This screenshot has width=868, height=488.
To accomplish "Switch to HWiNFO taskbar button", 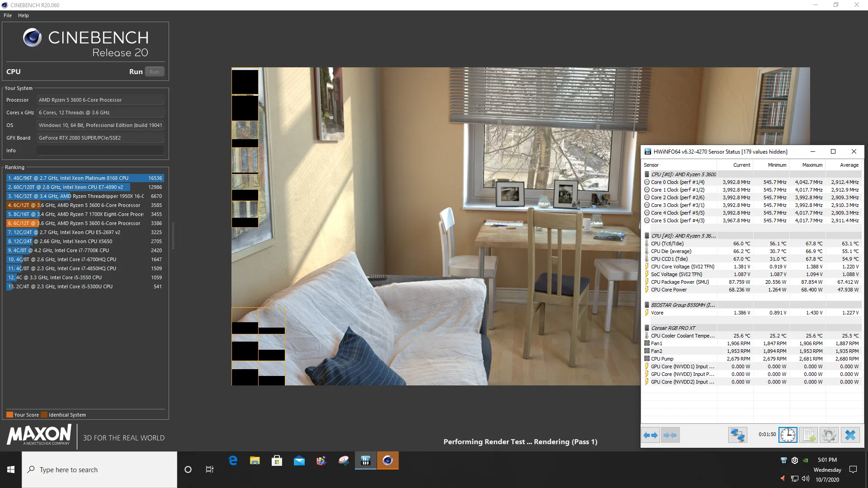I will tap(366, 460).
